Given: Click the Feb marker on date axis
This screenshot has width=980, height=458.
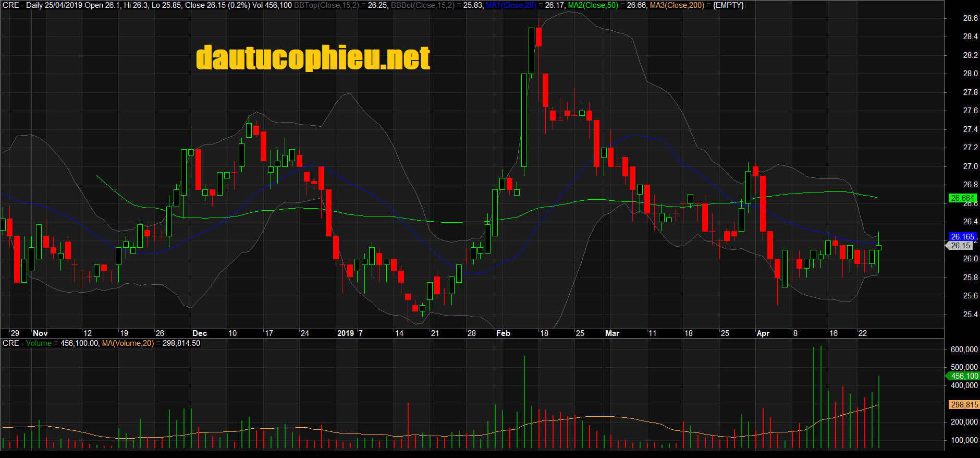Looking at the screenshot, I should [x=503, y=333].
